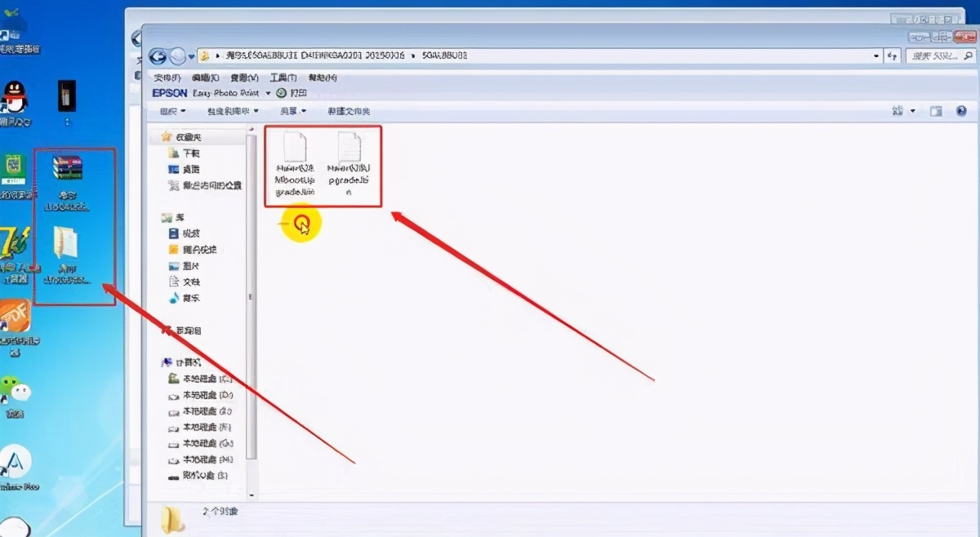Click the change view icon
Screen dimensions: 980x537
898,111
